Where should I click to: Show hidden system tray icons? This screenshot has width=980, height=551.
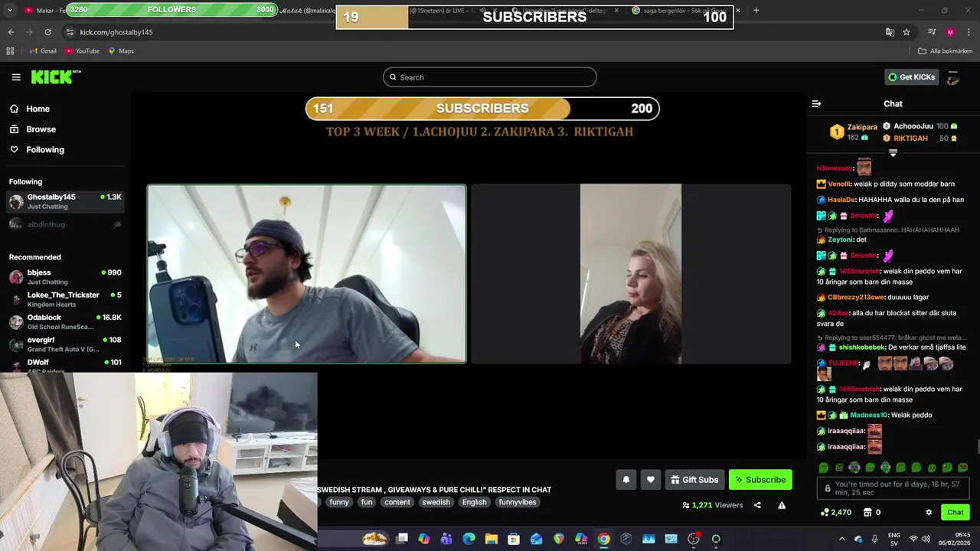pos(841,539)
